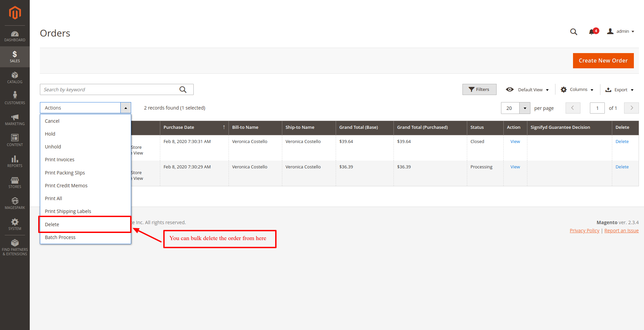Sort by Status column header
Viewport: 644px width, 330px height.
pos(485,127)
